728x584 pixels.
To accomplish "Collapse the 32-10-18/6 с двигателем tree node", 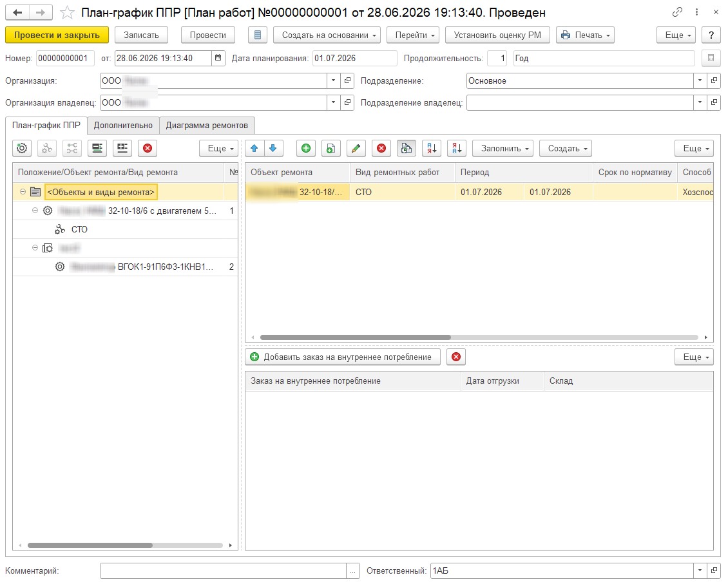I will pos(35,211).
